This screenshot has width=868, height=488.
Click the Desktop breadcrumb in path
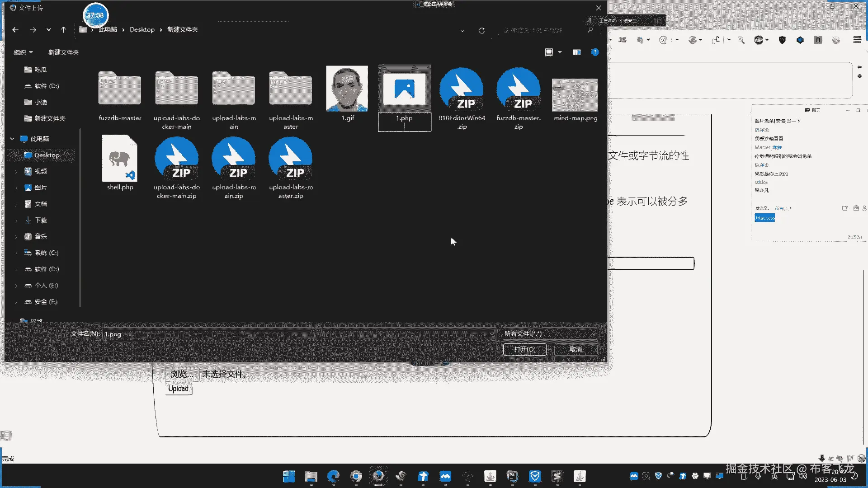pos(142,30)
